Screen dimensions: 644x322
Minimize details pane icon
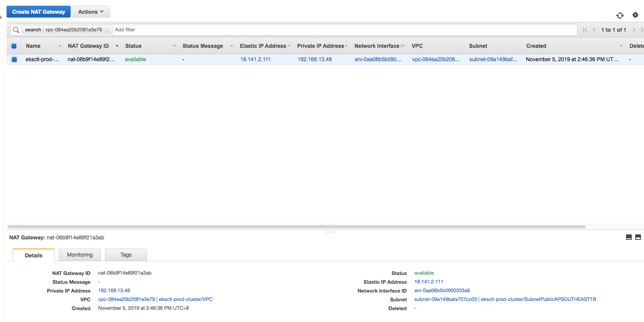point(629,237)
